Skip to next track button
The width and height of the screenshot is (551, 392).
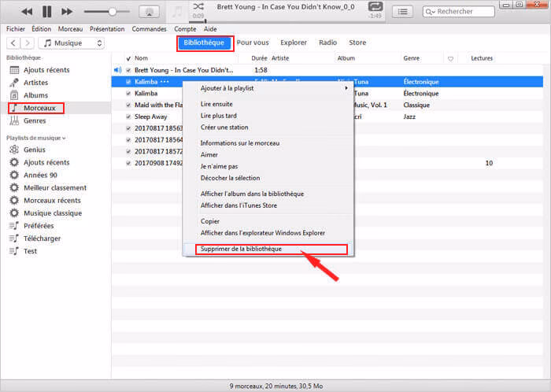[x=67, y=12]
